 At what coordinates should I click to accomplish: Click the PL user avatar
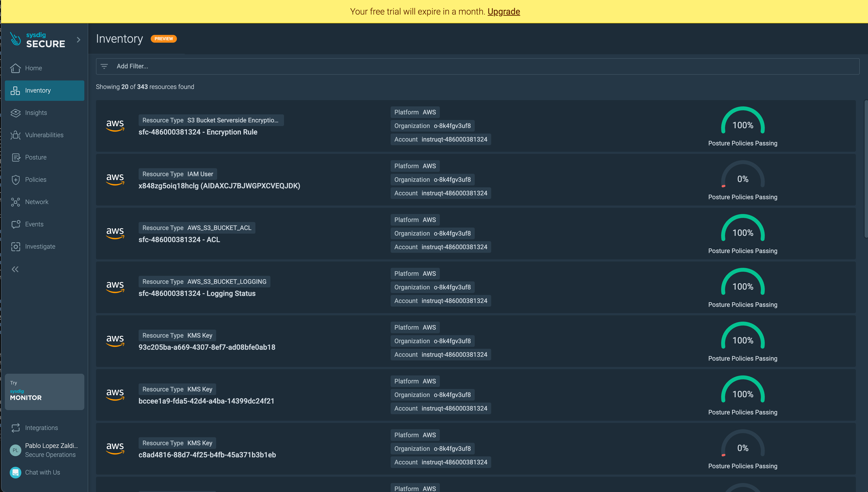coord(16,450)
